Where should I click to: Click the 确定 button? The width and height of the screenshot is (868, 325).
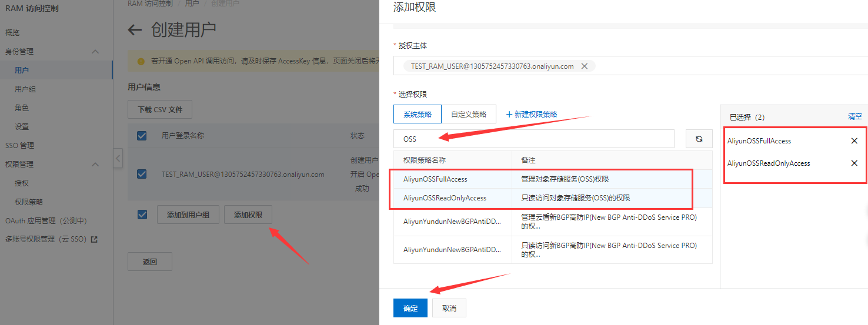(410, 309)
